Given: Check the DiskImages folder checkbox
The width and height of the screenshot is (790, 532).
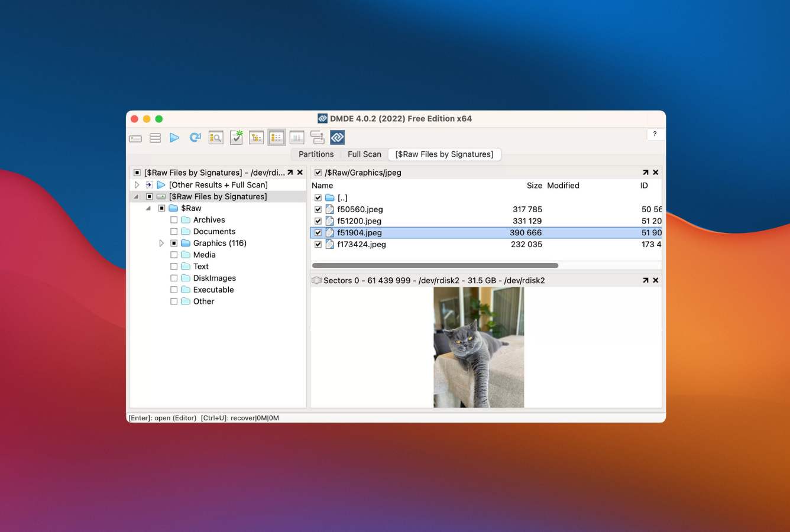Looking at the screenshot, I should [x=174, y=278].
